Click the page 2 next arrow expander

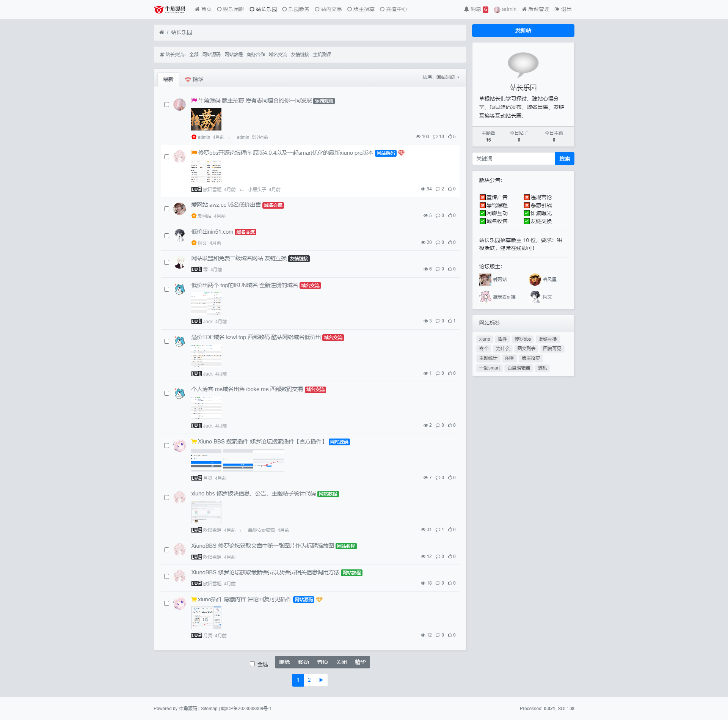pos(321,680)
